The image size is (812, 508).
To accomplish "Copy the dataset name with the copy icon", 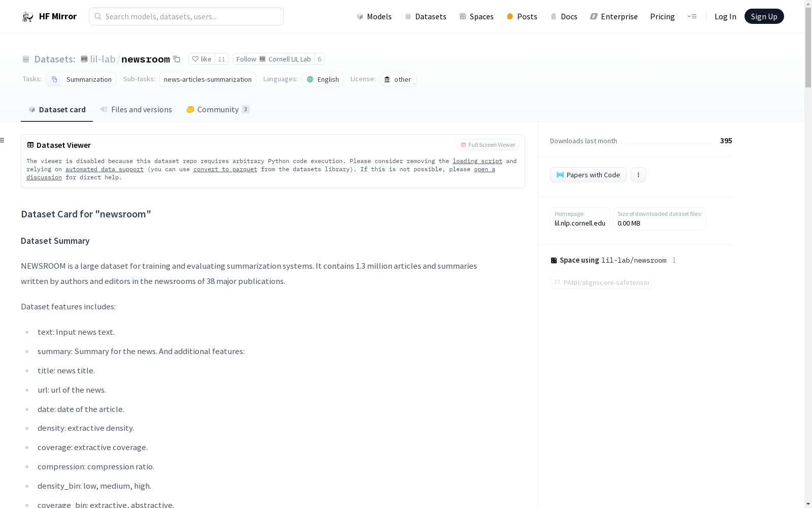I will tap(177, 59).
